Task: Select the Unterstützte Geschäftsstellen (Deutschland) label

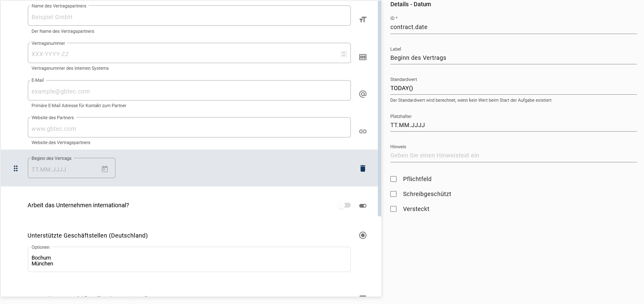Action: coord(88,235)
